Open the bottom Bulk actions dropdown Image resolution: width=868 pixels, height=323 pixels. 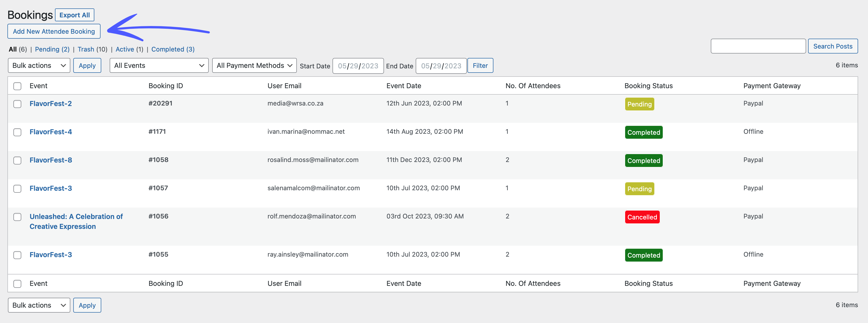click(39, 305)
